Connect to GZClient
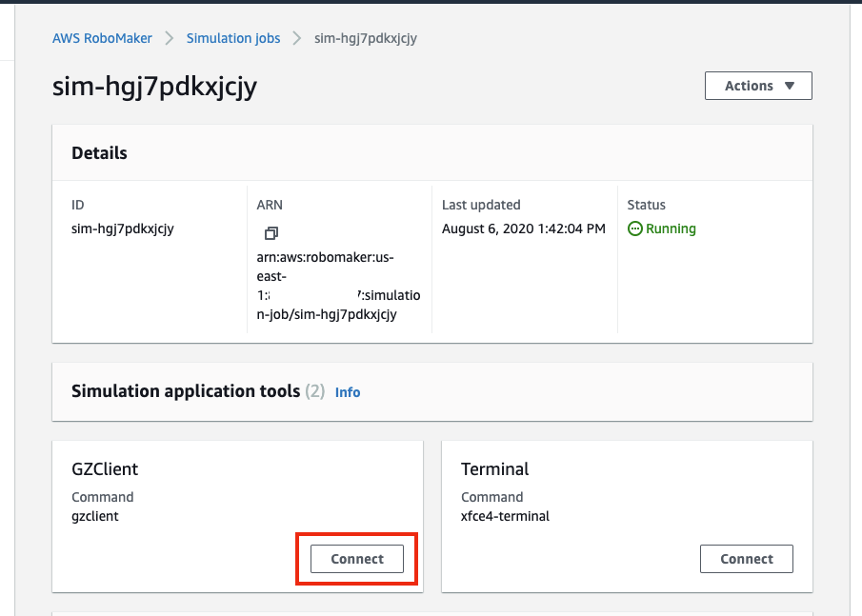 [x=357, y=559]
